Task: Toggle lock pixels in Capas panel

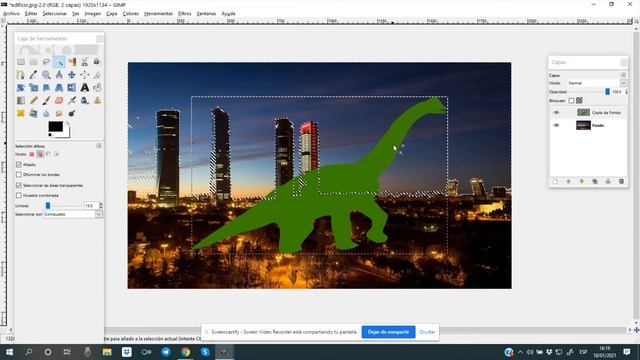Action: pyautogui.click(x=571, y=100)
